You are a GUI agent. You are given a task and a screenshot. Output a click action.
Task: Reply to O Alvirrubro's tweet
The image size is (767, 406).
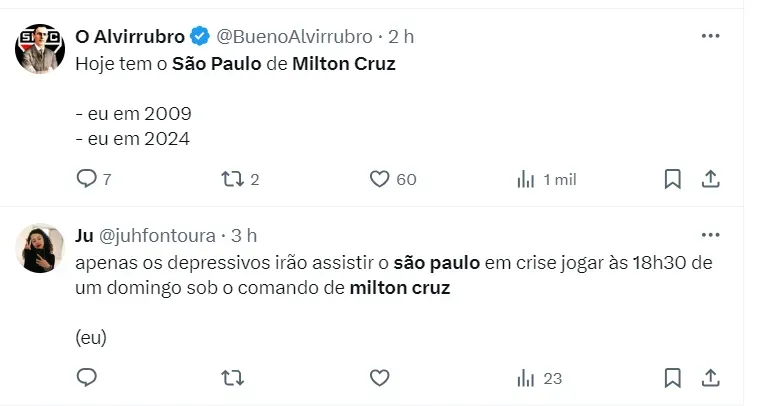(x=87, y=179)
